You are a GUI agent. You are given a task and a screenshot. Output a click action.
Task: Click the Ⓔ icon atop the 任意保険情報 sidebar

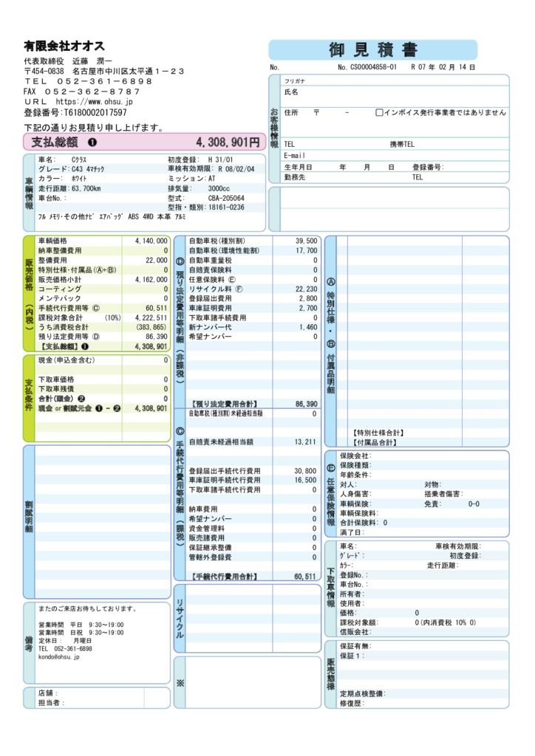(x=330, y=467)
